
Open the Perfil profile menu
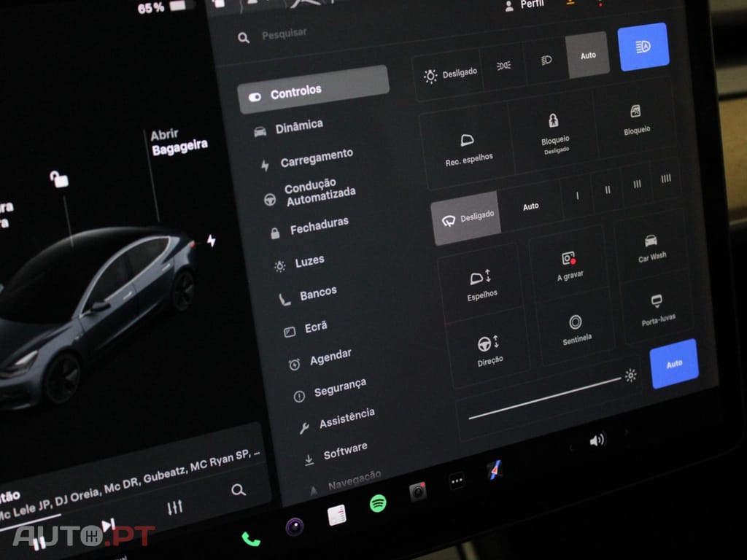pos(524,5)
